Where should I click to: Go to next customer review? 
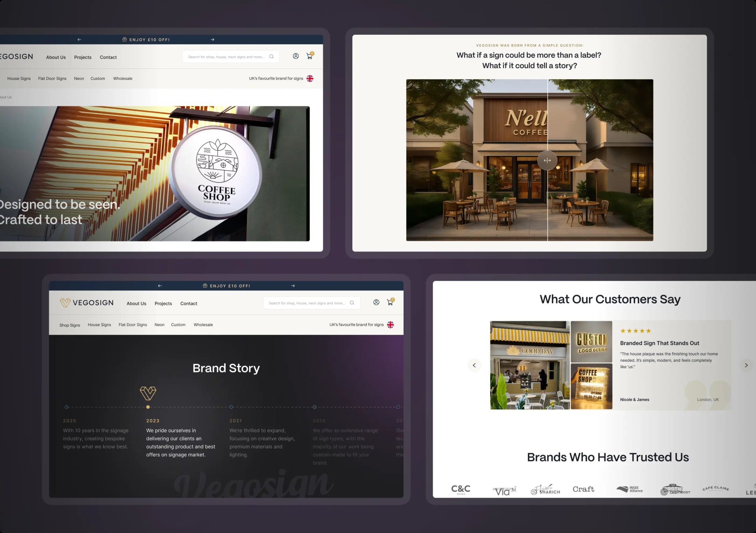pos(746,365)
